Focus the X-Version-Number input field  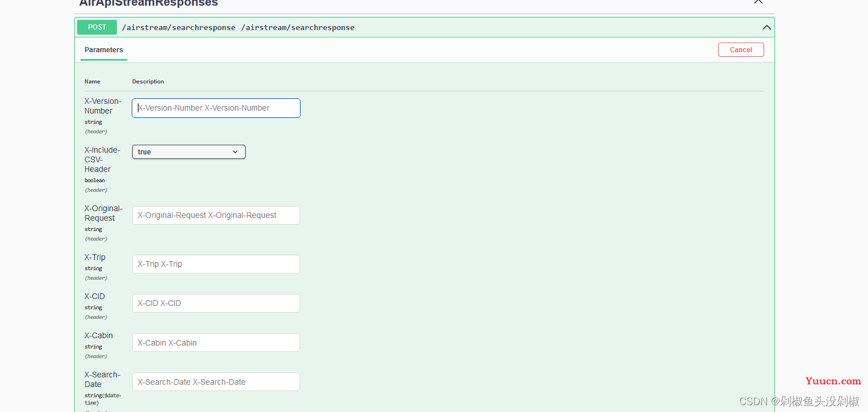pos(216,108)
